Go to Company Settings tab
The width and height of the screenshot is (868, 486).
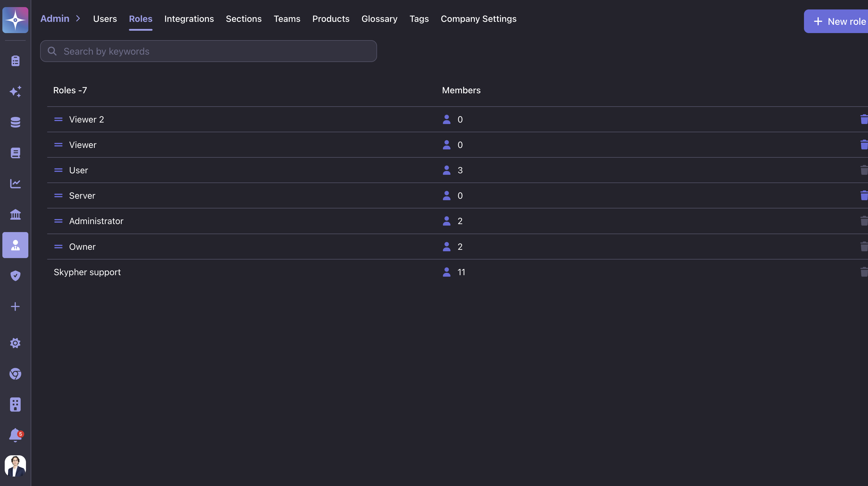(478, 19)
